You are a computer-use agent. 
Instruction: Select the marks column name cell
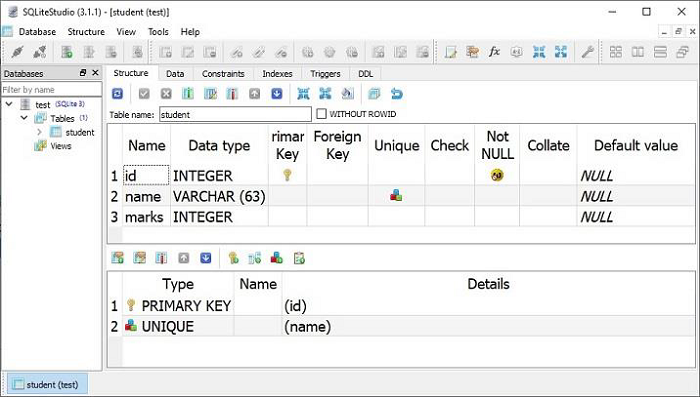[146, 217]
